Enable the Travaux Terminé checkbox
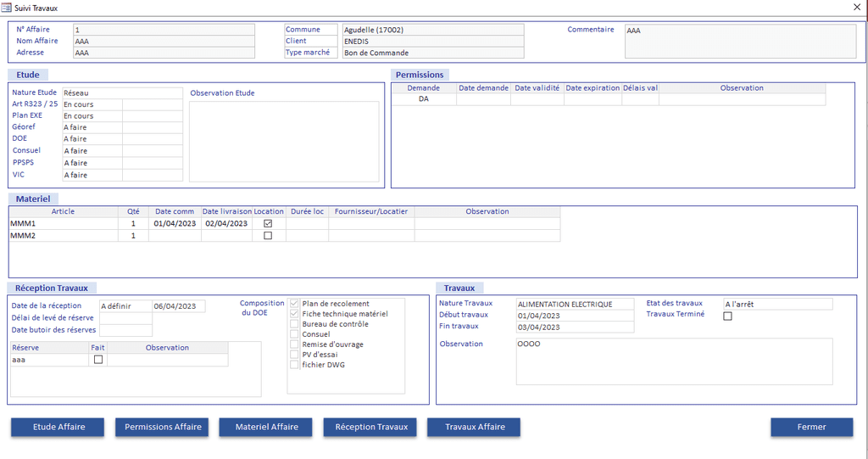Screen dimensions: 868x459 (x=727, y=316)
